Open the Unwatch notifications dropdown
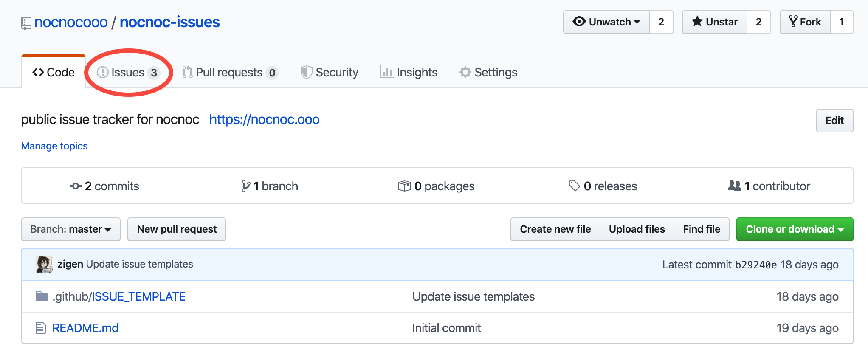868x355 pixels. pyautogui.click(x=606, y=22)
